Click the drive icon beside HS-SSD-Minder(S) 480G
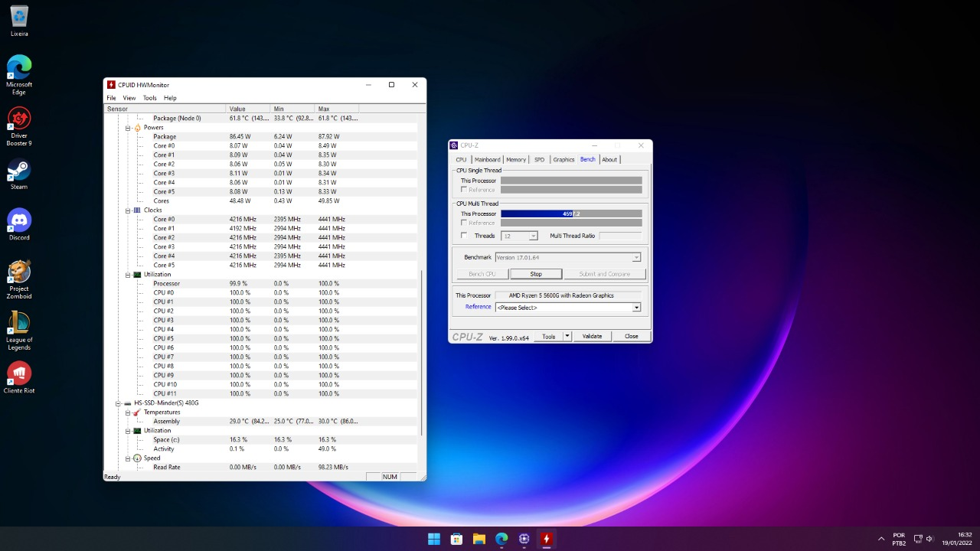This screenshot has height=551, width=980. [x=129, y=403]
